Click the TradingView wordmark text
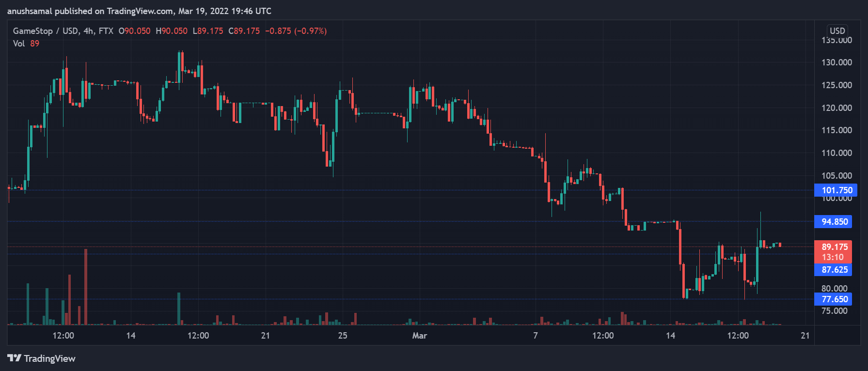This screenshot has height=371, width=868. (x=49, y=358)
